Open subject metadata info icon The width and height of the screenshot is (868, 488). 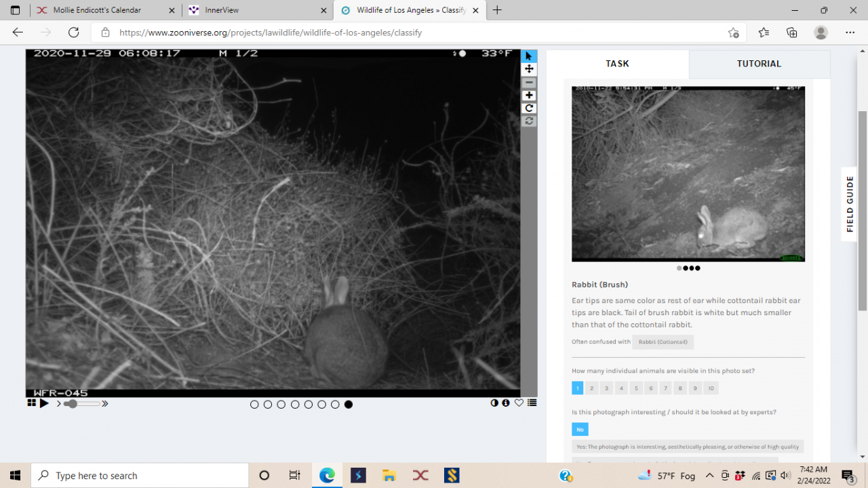506,403
